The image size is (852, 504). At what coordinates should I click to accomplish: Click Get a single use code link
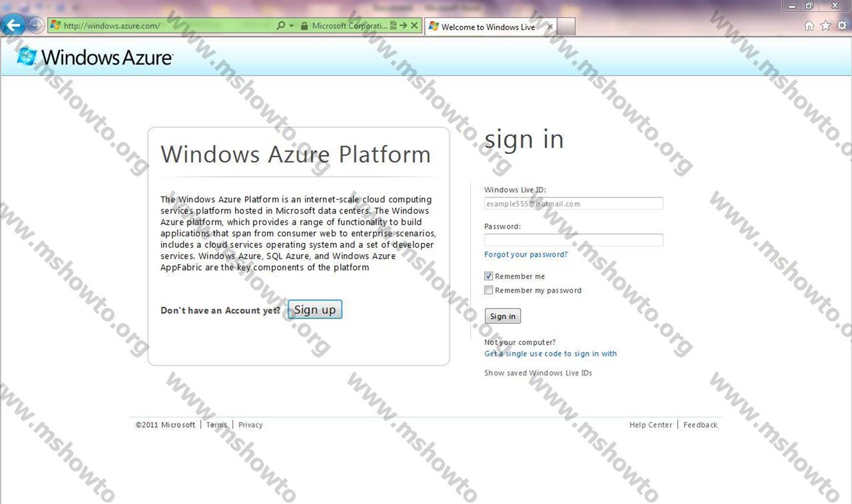click(550, 354)
